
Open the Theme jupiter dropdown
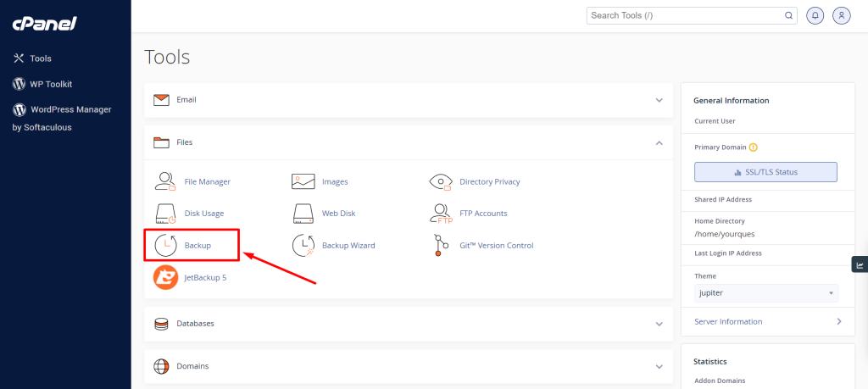coord(766,293)
